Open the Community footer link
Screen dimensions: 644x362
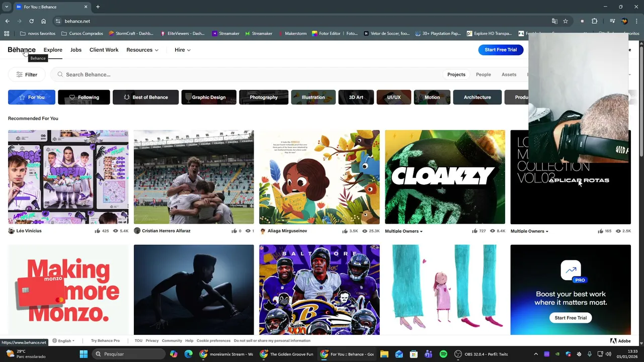point(172,341)
